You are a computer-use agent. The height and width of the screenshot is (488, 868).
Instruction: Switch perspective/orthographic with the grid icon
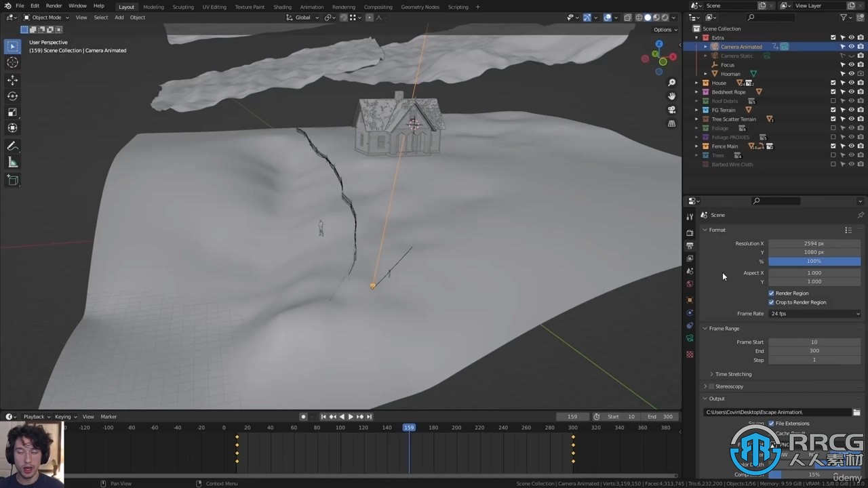tap(671, 123)
